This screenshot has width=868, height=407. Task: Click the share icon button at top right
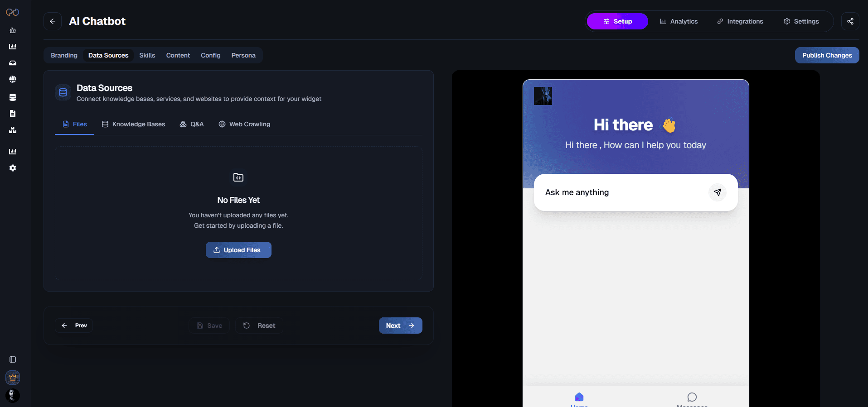(x=850, y=21)
